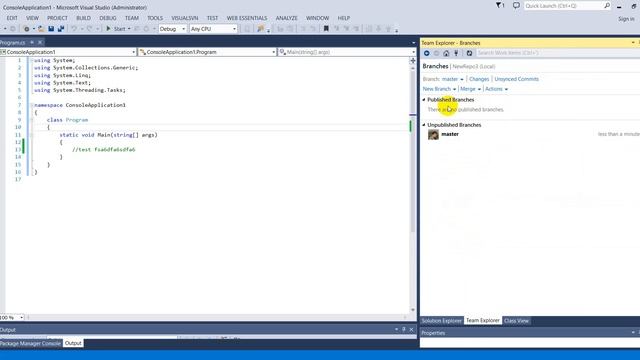Redo using the toolbar redo icon

[x=89, y=29]
